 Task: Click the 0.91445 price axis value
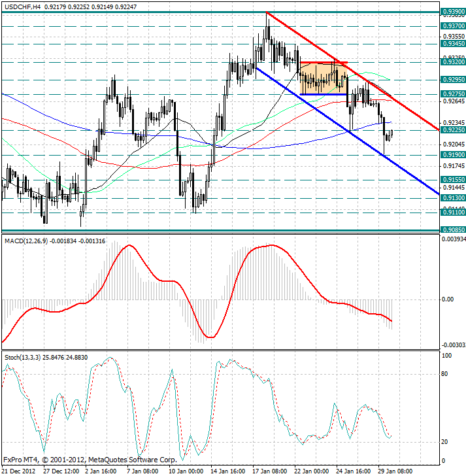coord(454,187)
